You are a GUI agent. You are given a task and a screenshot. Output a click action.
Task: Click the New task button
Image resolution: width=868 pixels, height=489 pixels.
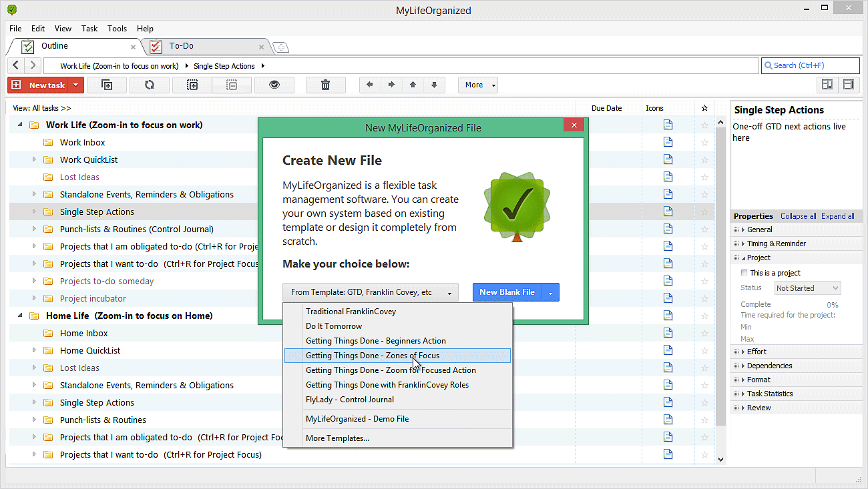pos(39,85)
